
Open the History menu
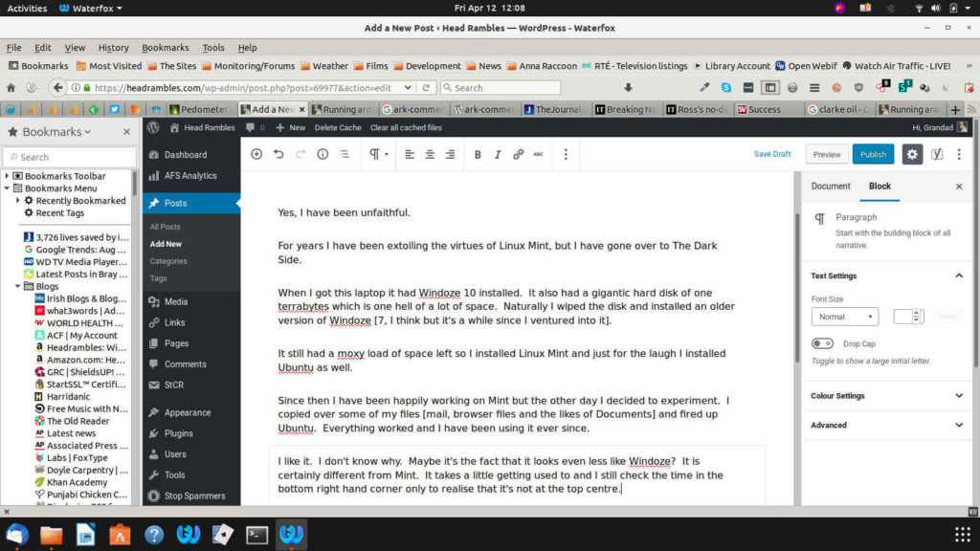113,48
